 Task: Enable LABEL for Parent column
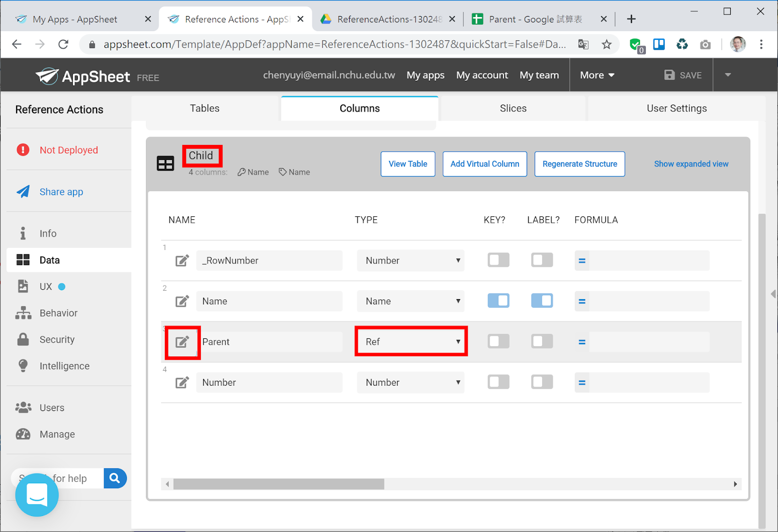[x=542, y=341]
